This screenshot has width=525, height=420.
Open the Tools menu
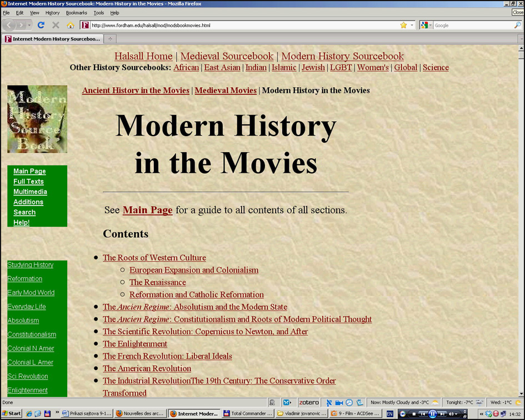pos(98,13)
